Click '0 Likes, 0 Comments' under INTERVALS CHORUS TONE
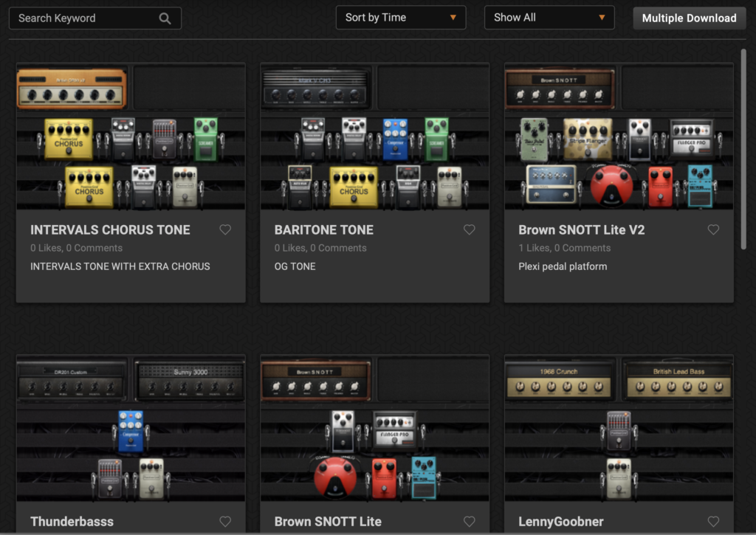The image size is (756, 535). pos(76,248)
